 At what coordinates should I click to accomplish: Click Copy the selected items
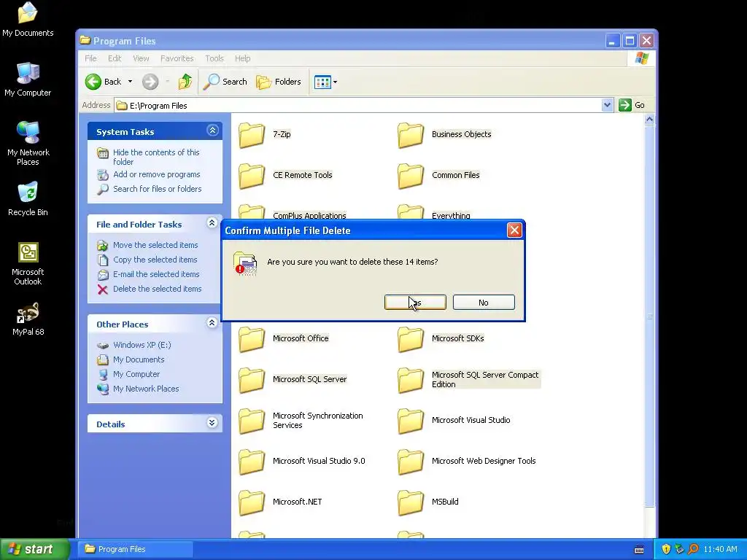tap(155, 260)
